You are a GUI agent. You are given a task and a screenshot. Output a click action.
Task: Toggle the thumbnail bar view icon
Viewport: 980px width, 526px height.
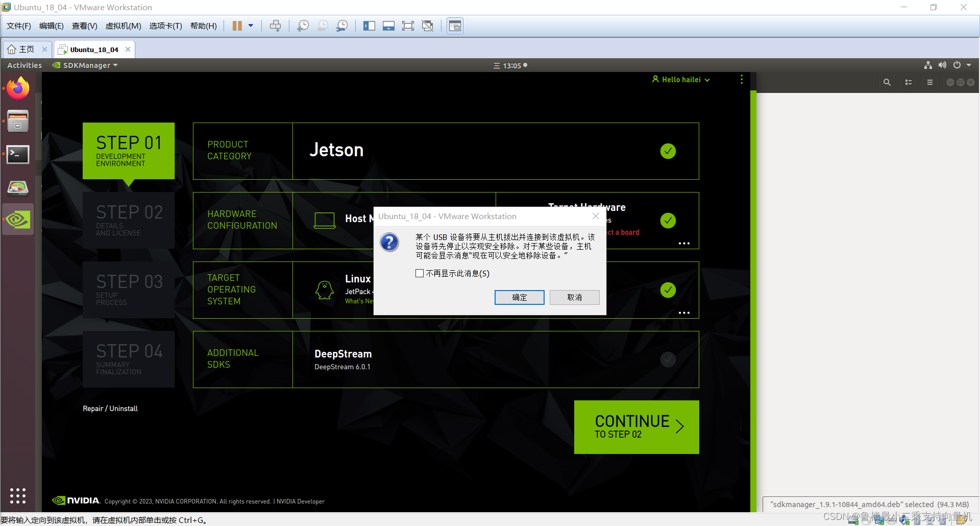388,26
